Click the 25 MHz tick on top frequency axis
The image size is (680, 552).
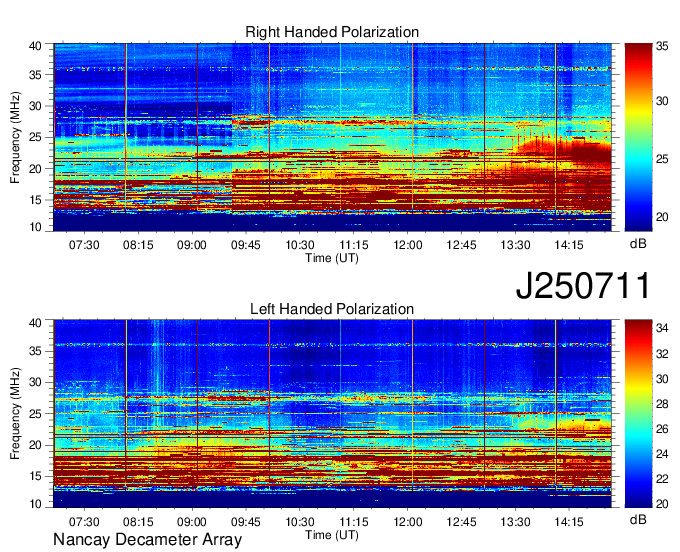pyautogui.click(x=36, y=138)
